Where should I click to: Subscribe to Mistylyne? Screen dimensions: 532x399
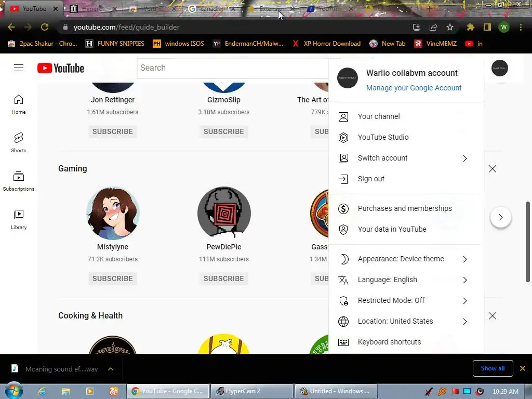[x=113, y=278]
